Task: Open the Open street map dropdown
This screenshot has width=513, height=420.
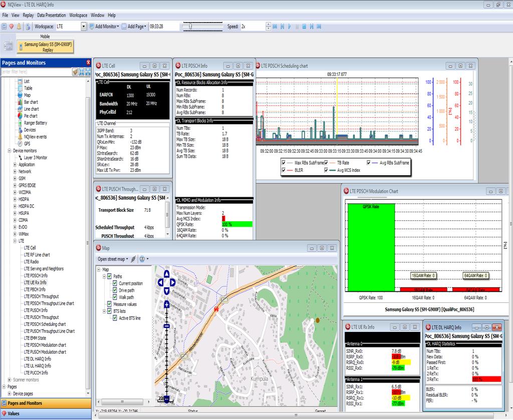Action: point(113,259)
